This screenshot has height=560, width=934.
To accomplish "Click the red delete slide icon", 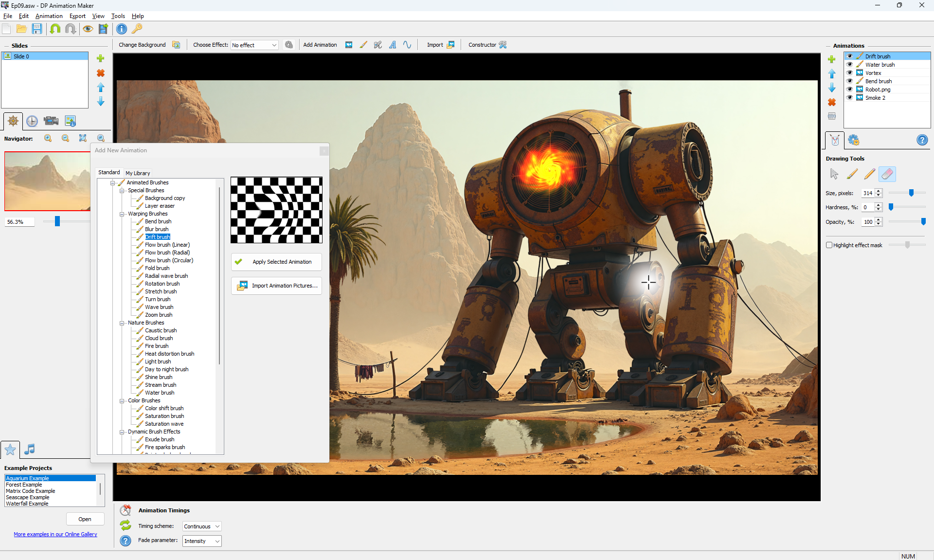I will tap(101, 73).
